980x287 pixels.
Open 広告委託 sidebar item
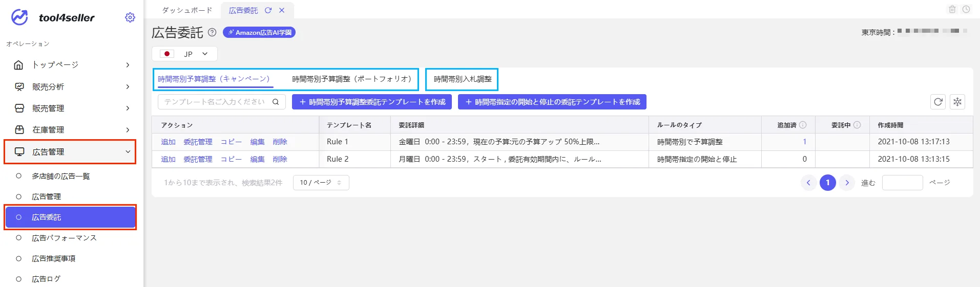click(70, 217)
